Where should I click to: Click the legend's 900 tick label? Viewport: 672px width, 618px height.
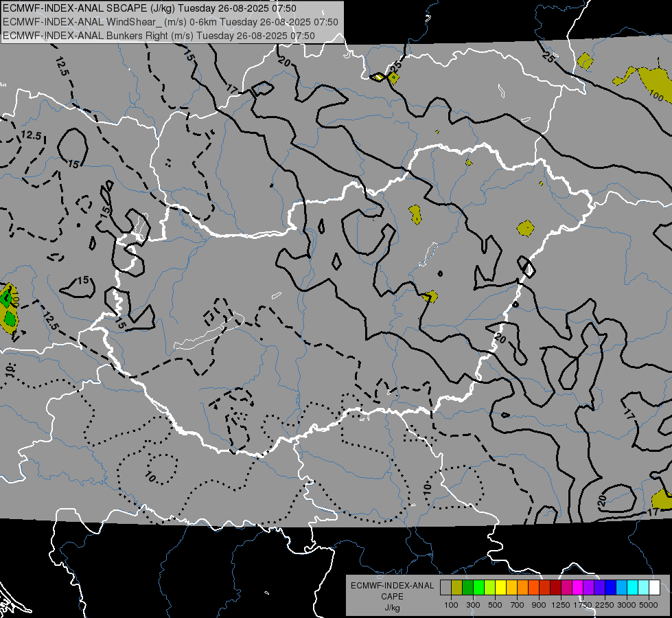pyautogui.click(x=539, y=605)
